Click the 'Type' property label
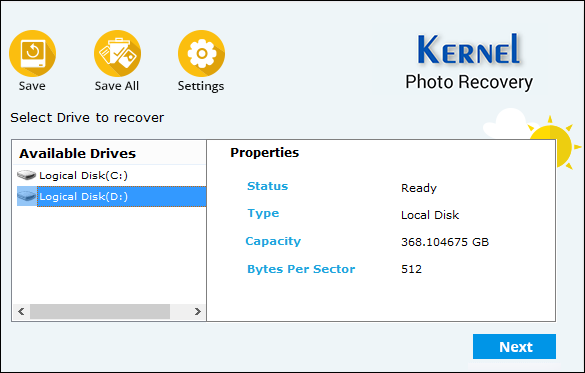Viewport: 585px width, 373px height. (x=263, y=213)
